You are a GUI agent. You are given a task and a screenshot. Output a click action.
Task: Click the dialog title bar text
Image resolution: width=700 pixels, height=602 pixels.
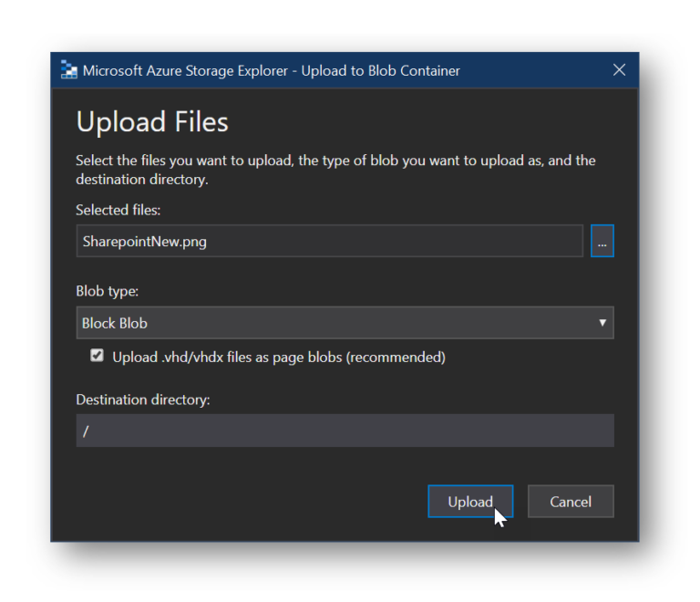pyautogui.click(x=271, y=70)
